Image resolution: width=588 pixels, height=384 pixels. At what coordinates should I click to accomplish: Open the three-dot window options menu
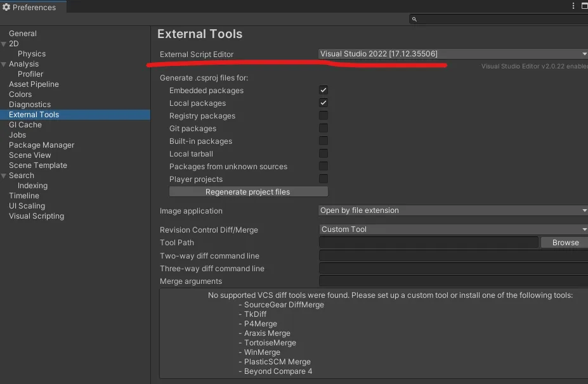click(x=573, y=6)
